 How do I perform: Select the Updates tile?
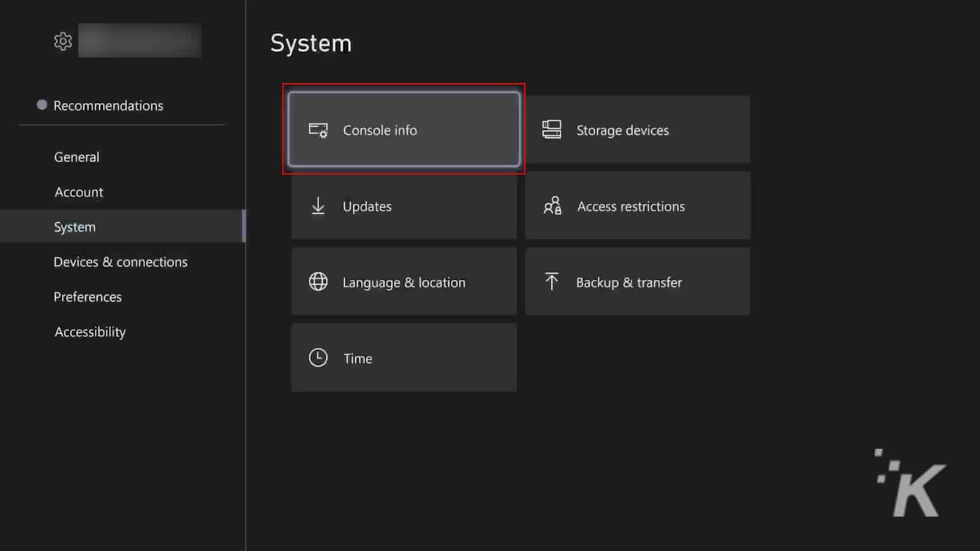coord(404,206)
